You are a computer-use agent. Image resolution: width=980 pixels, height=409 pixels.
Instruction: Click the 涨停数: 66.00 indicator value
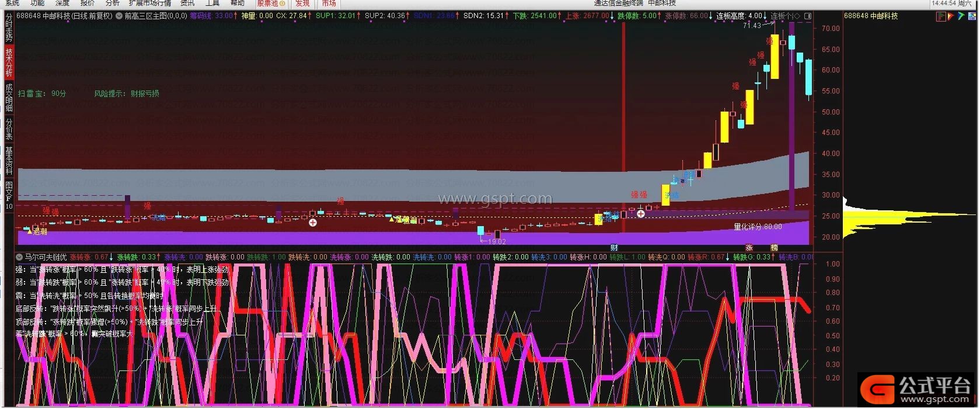pyautogui.click(x=687, y=16)
